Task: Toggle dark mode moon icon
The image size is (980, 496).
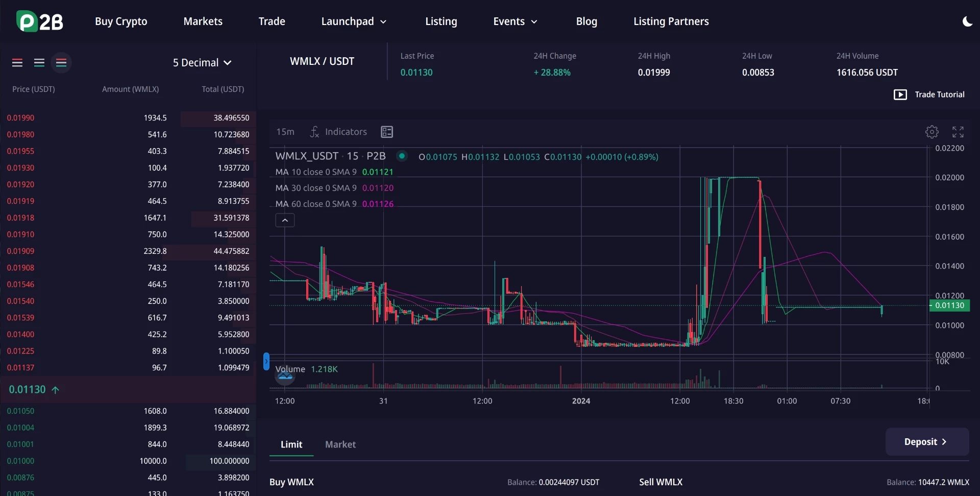Action: coord(967,21)
